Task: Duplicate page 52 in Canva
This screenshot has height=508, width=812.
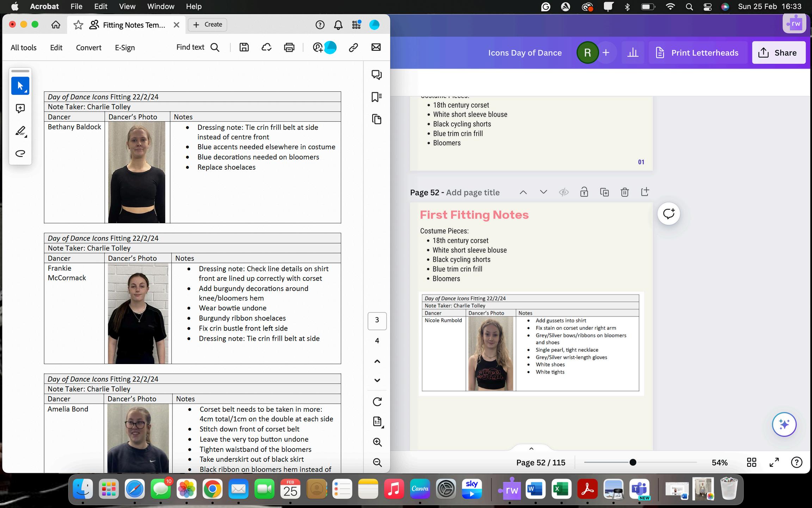Action: [604, 192]
